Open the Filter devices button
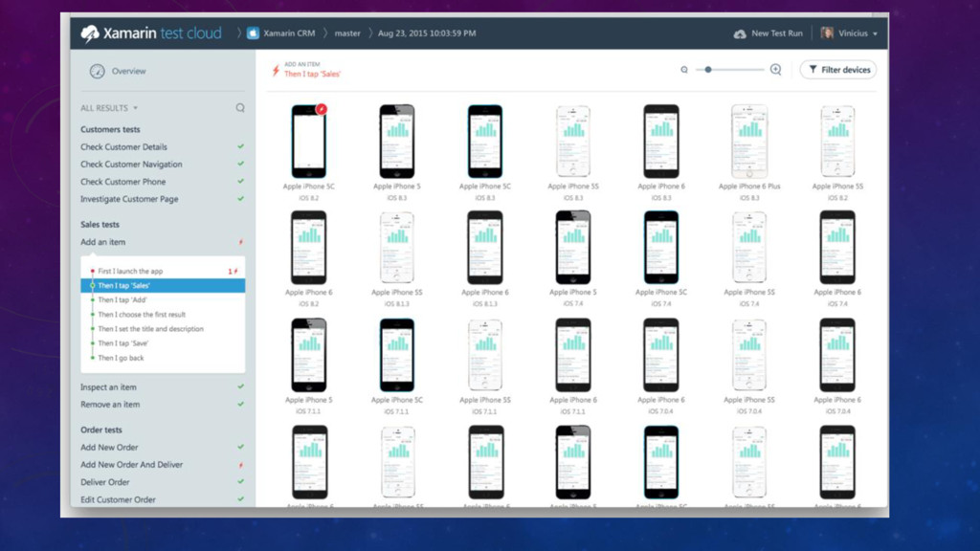Image resolution: width=980 pixels, height=551 pixels. (838, 70)
